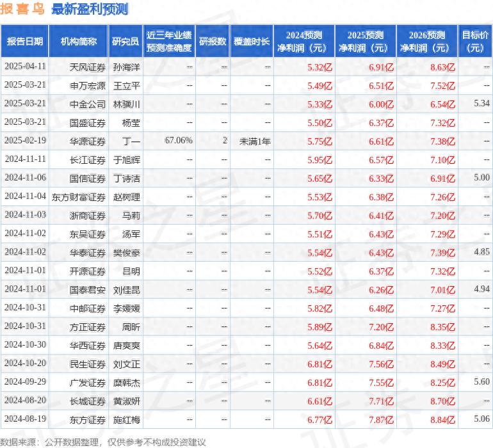This screenshot has width=493, height=448.
Task: Click researcher name 樊俊豪
Action: tap(126, 252)
